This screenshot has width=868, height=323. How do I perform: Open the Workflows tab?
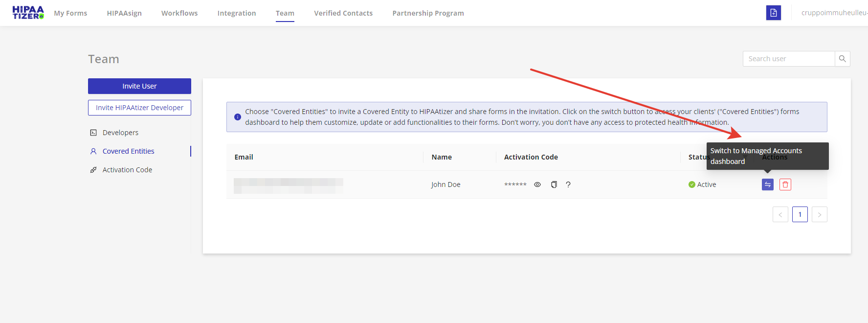pos(179,13)
